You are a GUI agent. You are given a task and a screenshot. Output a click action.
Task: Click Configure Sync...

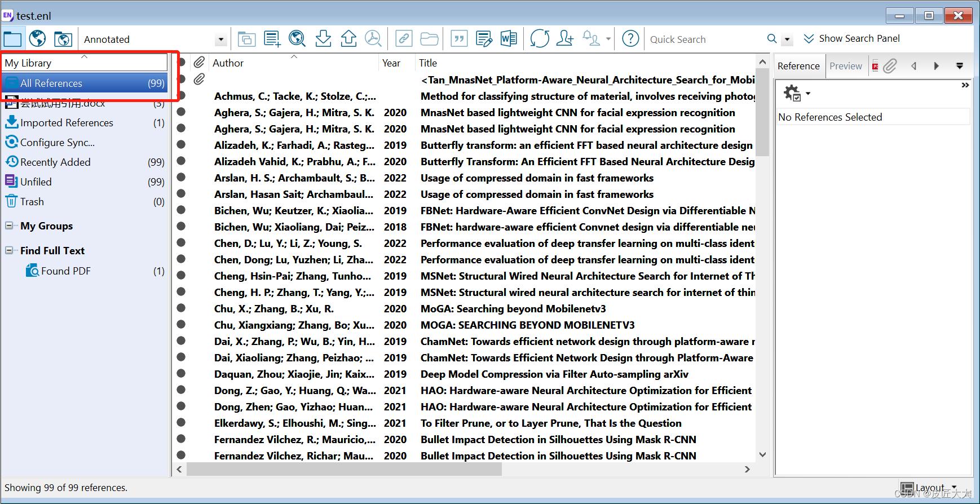(x=85, y=142)
